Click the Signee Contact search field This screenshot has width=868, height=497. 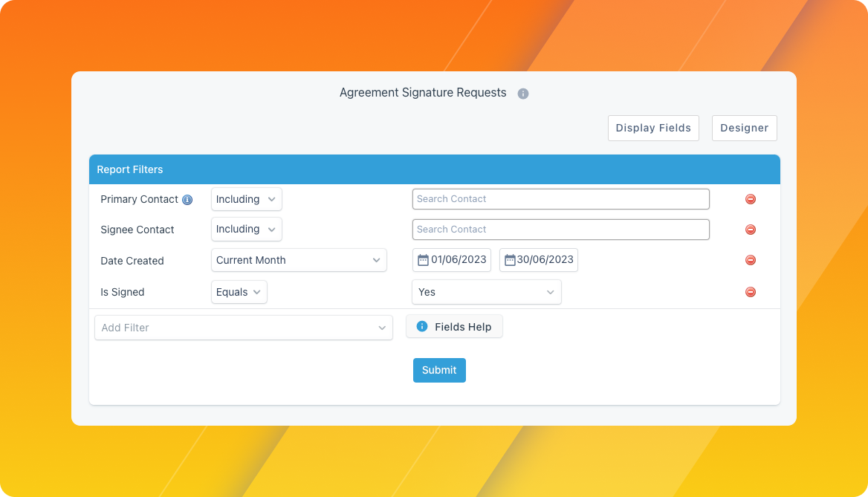[560, 230]
